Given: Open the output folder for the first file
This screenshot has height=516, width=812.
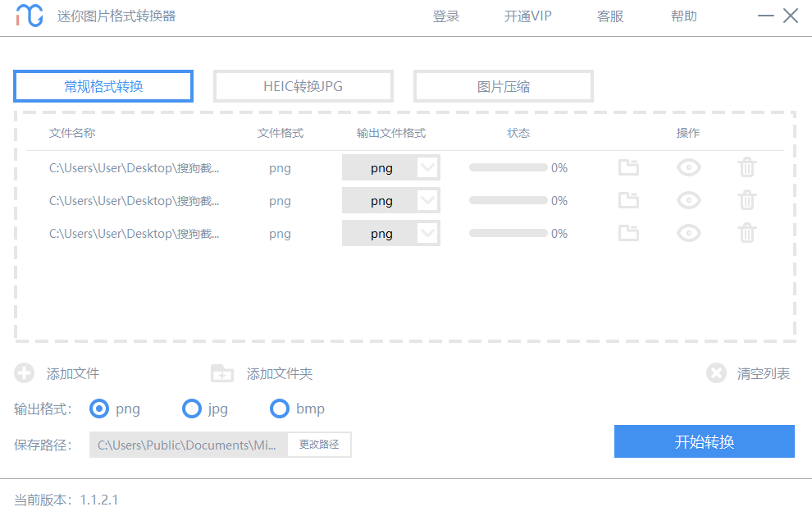Looking at the screenshot, I should point(628,167).
